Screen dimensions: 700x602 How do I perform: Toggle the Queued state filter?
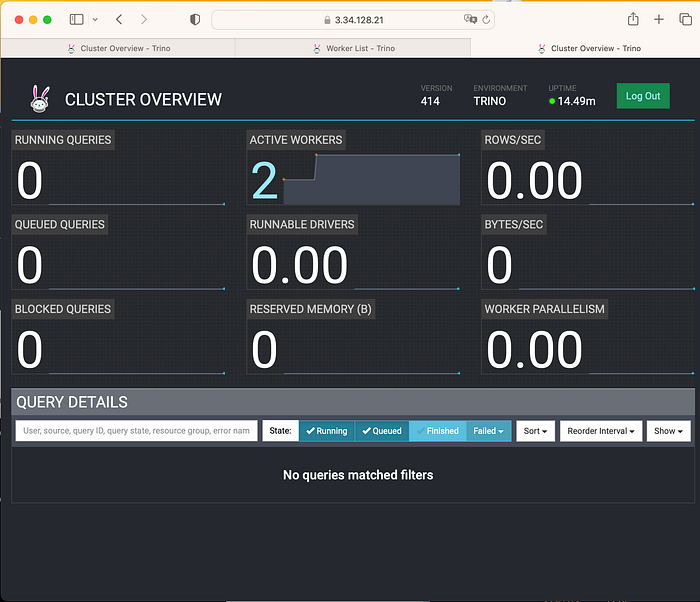tap(382, 431)
